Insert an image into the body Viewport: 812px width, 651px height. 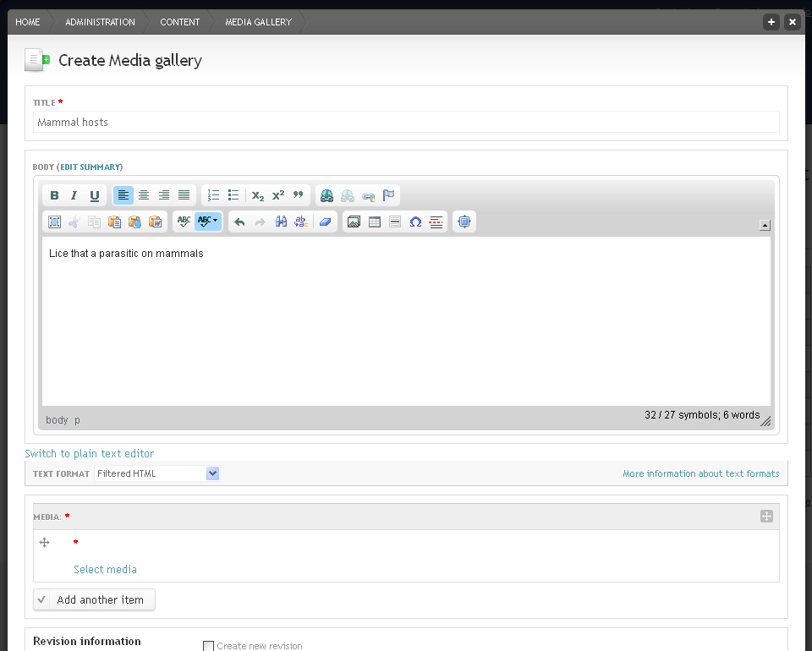354,222
